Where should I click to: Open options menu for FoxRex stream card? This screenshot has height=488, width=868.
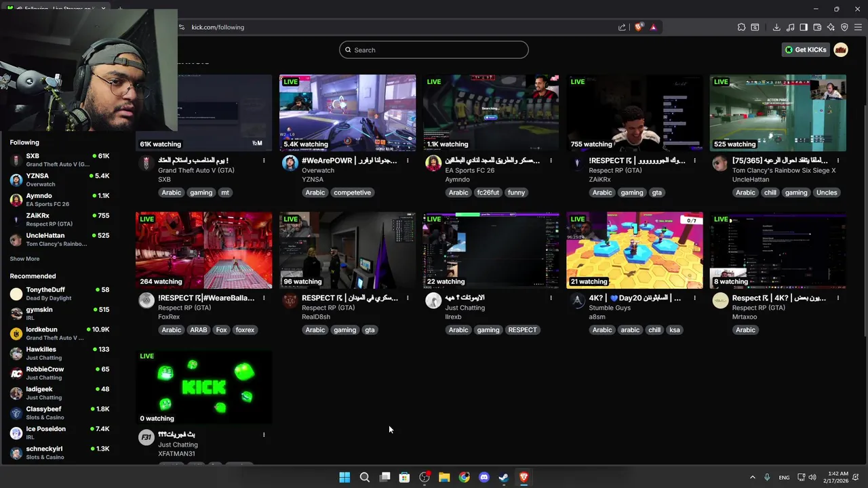click(x=264, y=298)
